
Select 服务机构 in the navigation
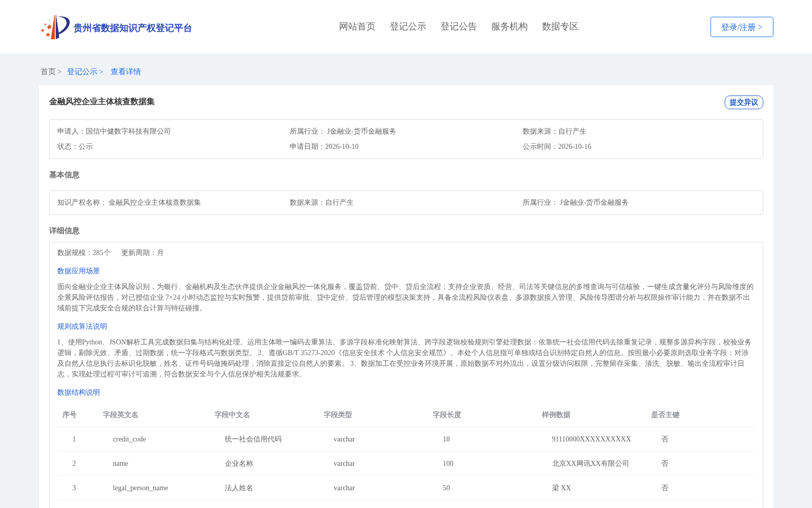tap(510, 26)
